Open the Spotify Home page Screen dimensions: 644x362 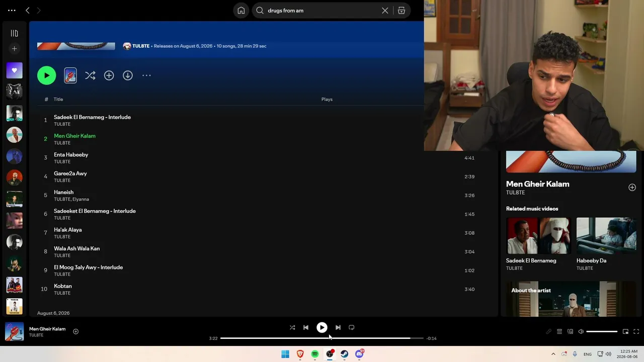(x=241, y=11)
